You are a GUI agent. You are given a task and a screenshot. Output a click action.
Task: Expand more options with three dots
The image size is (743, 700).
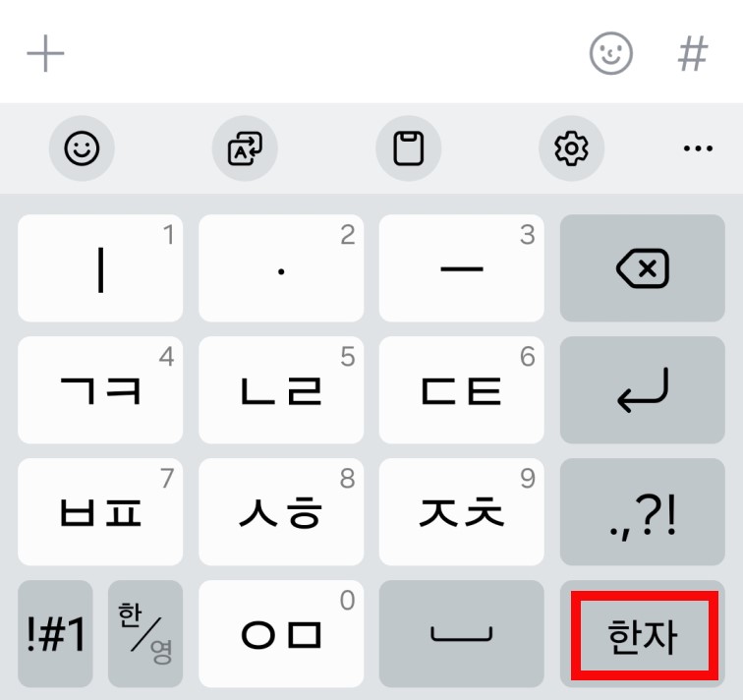[698, 148]
